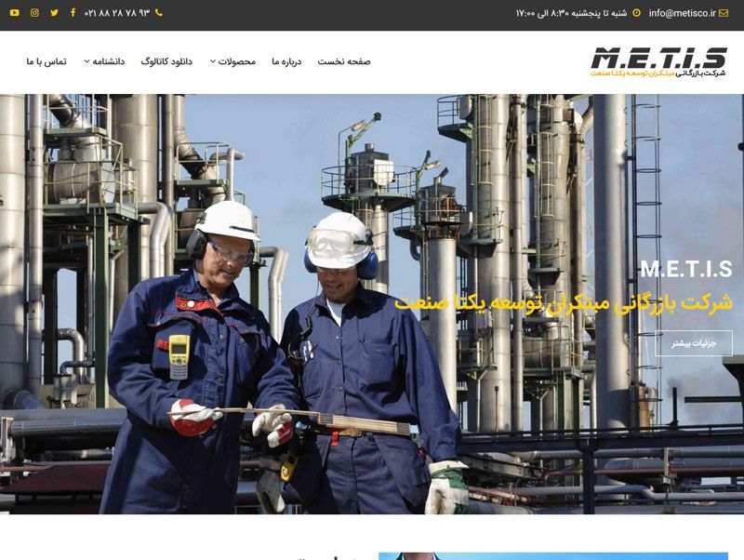Expand the محصولات dropdown arrow

[213, 61]
